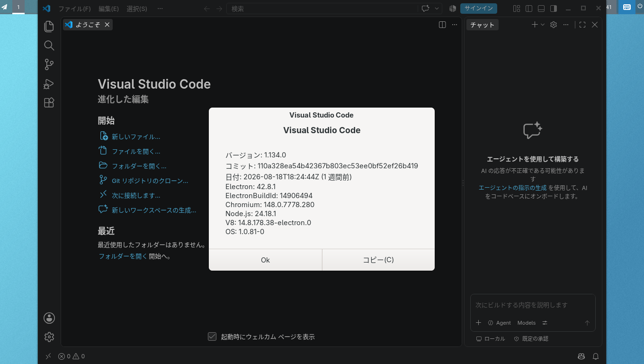Uncheck show welcome page on startup
Screen dimensions: 644x364
pos(212,337)
